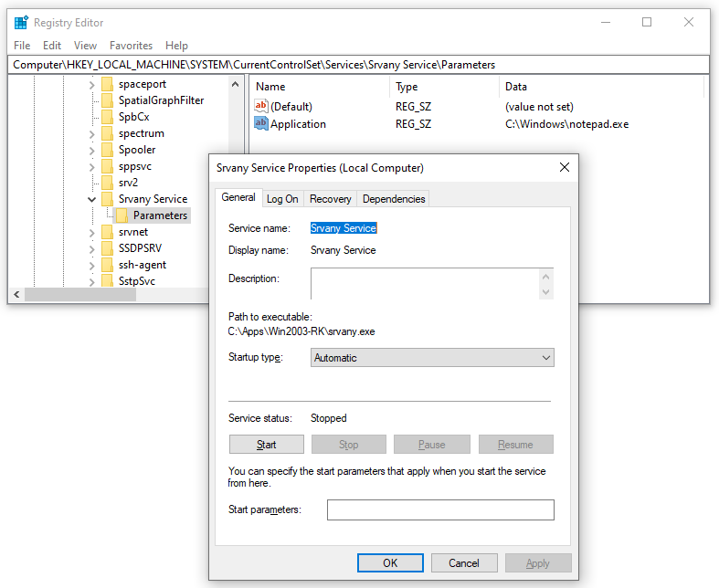Click OK in the properties dialog

point(390,562)
